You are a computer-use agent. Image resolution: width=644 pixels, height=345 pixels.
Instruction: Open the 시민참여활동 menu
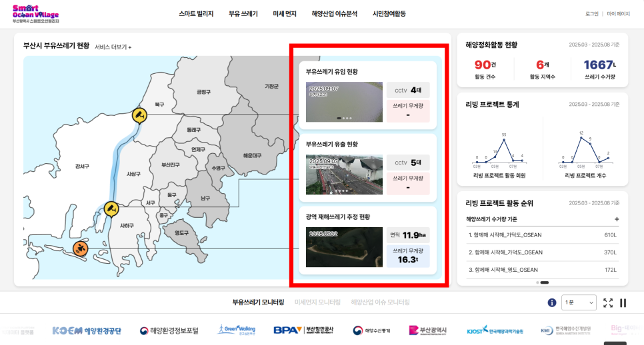(389, 14)
